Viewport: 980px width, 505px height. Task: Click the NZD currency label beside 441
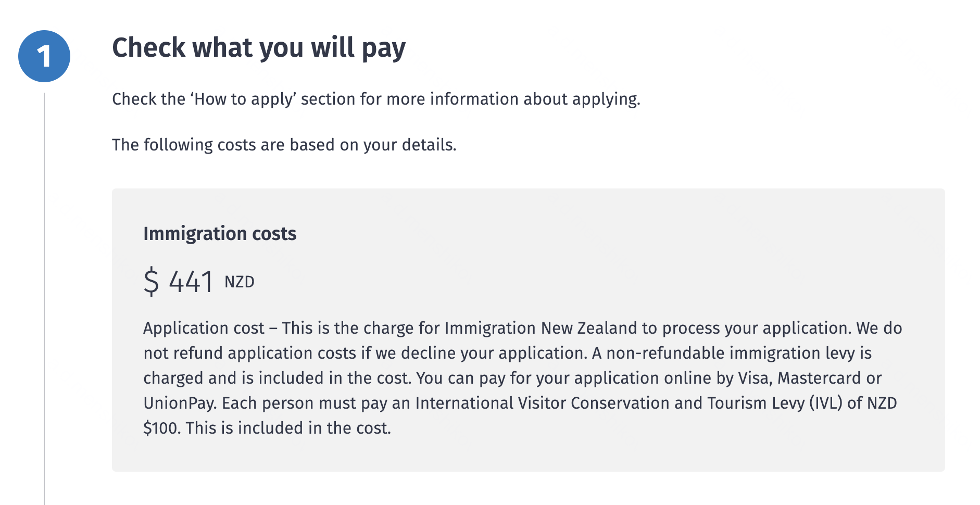(x=240, y=282)
